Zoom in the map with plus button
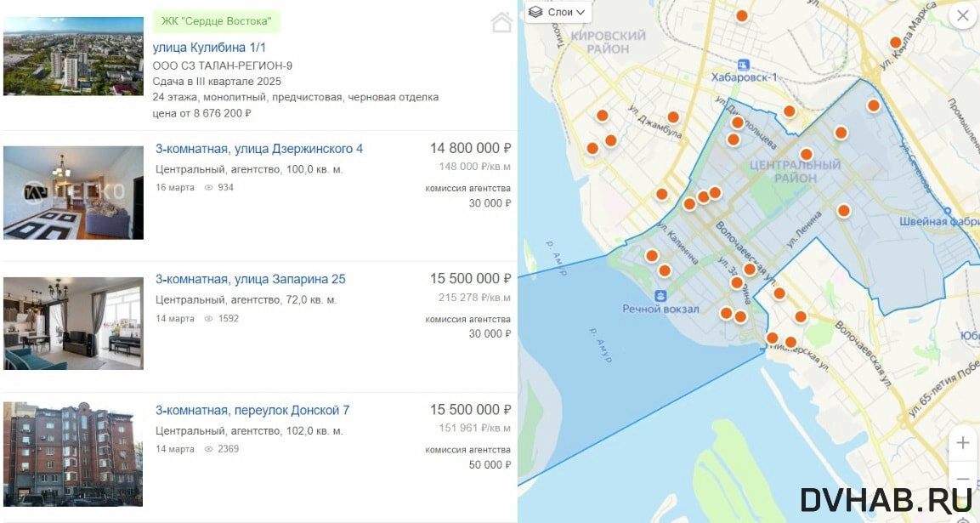 [962, 443]
